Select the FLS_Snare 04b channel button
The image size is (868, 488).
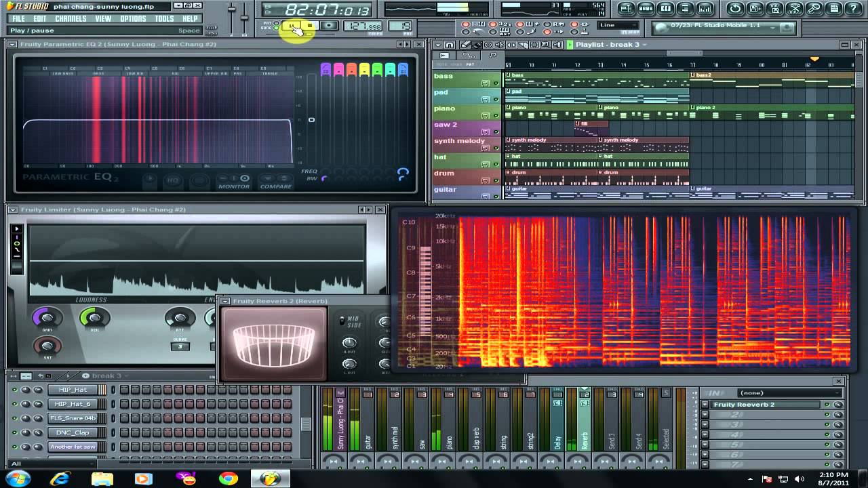click(x=73, y=418)
